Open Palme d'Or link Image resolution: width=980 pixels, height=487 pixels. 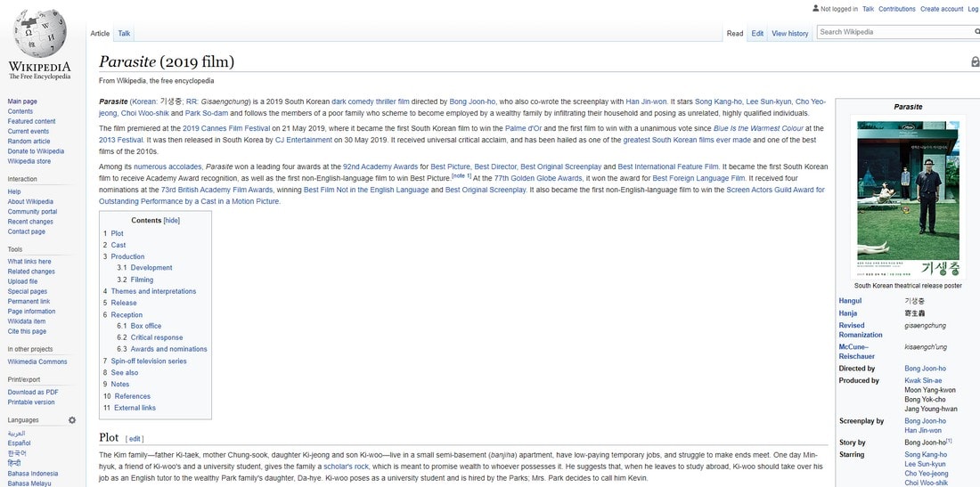point(523,128)
